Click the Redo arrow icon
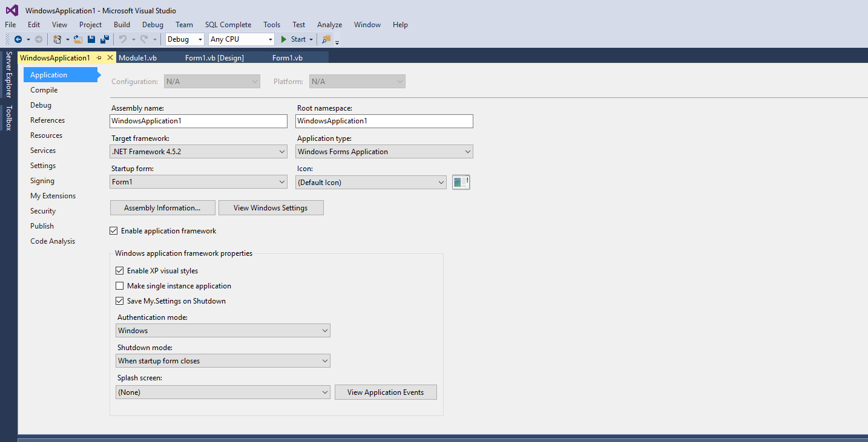868x442 pixels. [x=144, y=39]
